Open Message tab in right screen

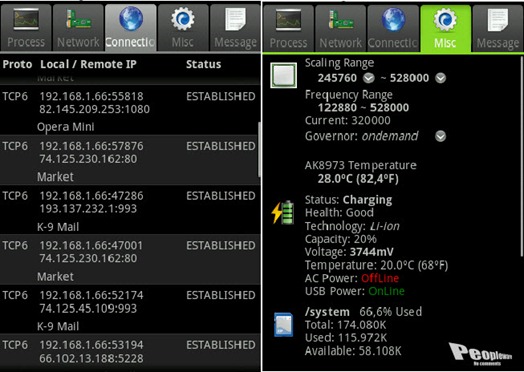498,28
